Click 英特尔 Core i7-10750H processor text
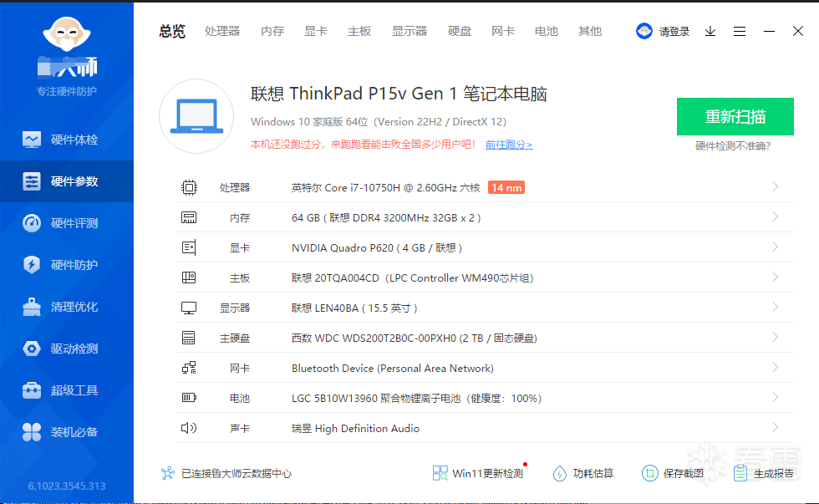 point(386,187)
